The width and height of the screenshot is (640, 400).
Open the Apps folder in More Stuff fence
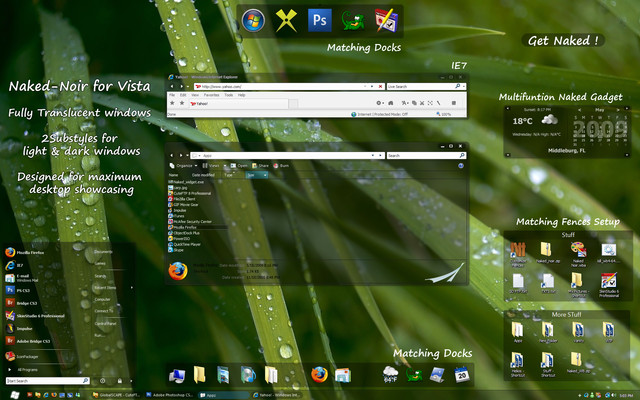[x=518, y=331]
